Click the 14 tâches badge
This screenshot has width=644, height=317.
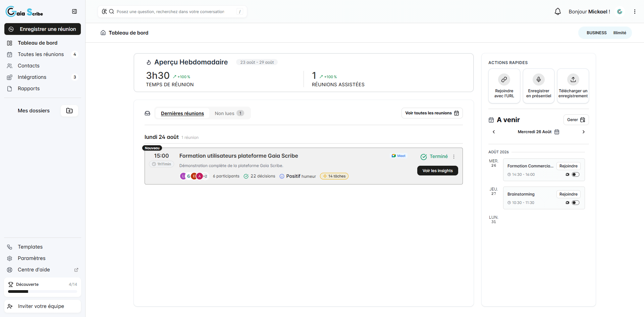point(334,176)
